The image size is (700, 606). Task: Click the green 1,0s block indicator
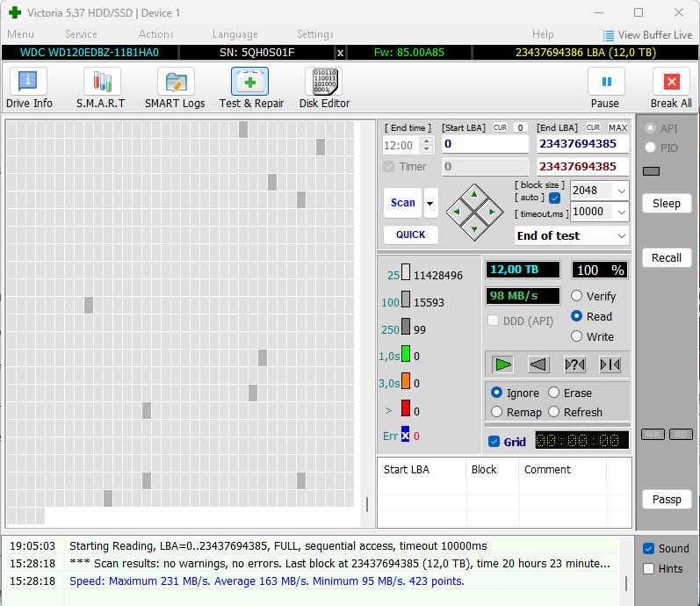pyautogui.click(x=406, y=353)
